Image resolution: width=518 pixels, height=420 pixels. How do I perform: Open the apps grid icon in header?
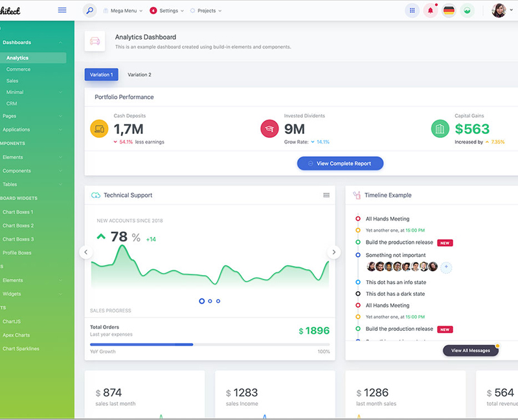tap(412, 11)
